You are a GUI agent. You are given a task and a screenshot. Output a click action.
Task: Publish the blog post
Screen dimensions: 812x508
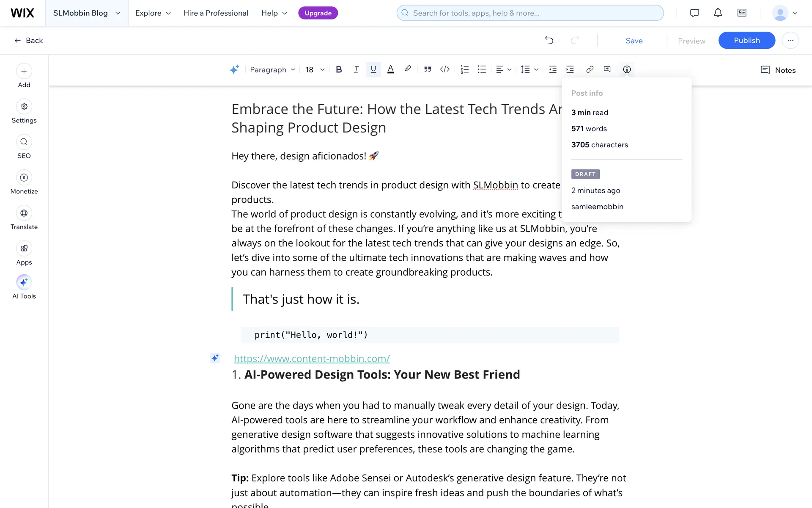746,41
